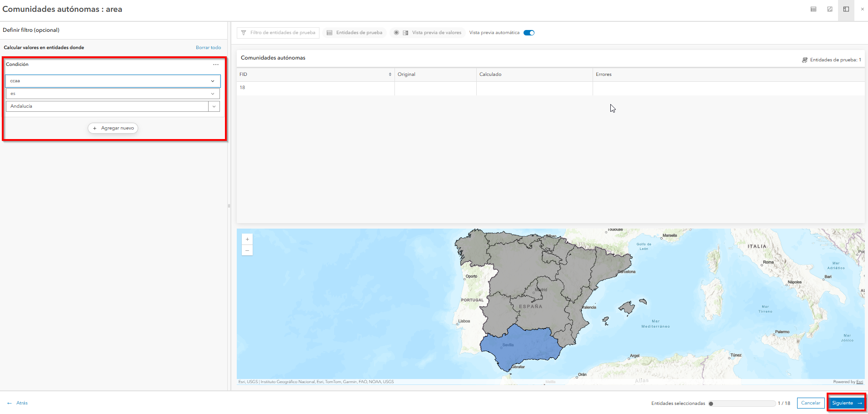Open the Andalucía value dropdown arrow
Screen dimensions: 868x414
pos(214,106)
